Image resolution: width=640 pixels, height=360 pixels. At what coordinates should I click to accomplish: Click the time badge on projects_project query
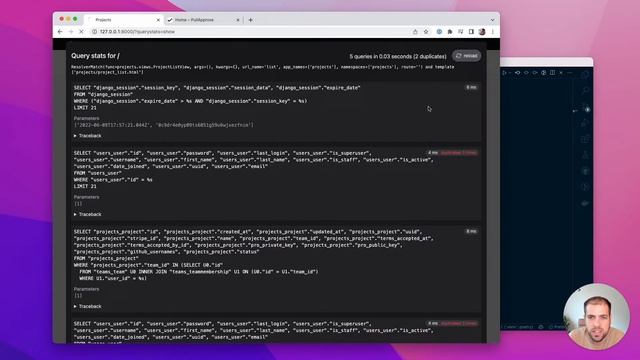[x=471, y=231]
